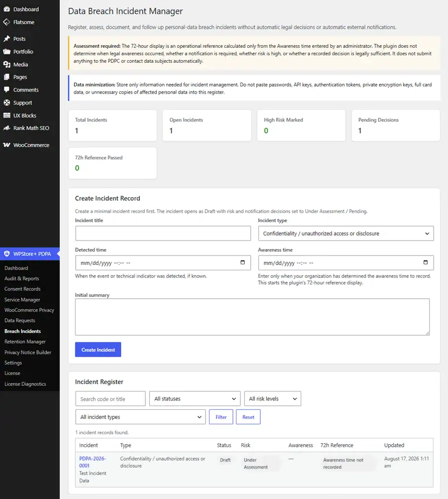Expand the All statuses filter dropdown

195,398
